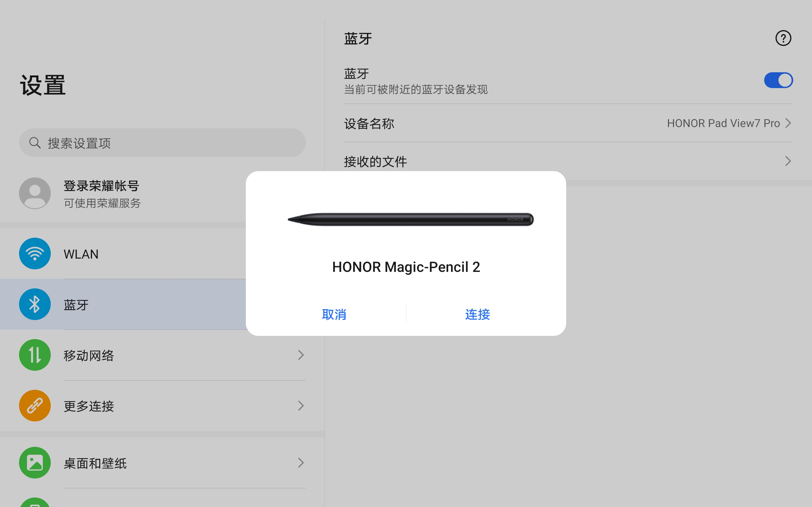Expand 接收的文件 chevron arrow

(x=788, y=161)
